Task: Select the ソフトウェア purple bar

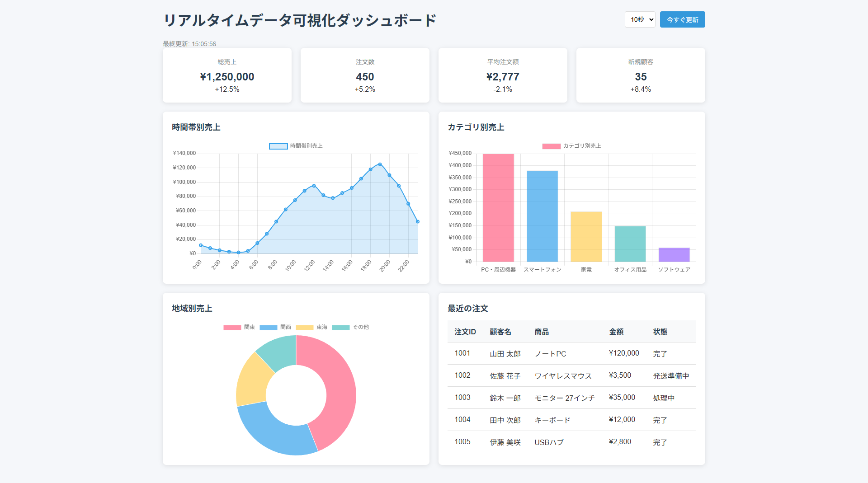Action: click(x=674, y=255)
